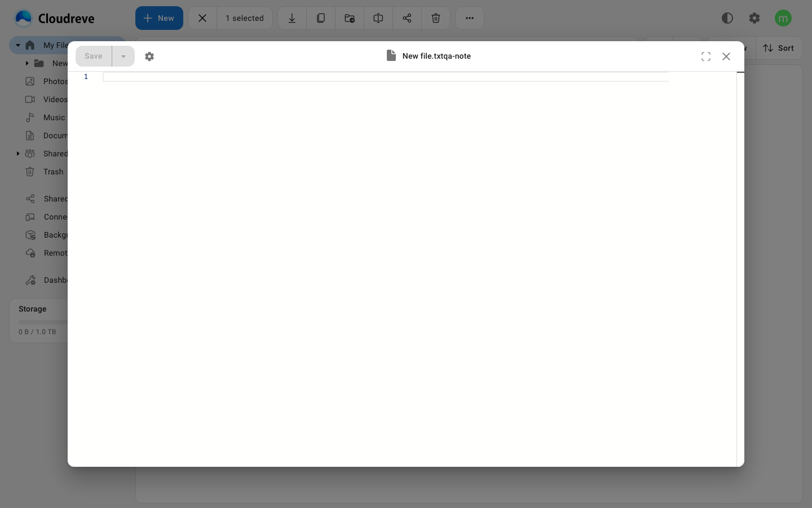Viewport: 812px width, 508px height.
Task: Click the Storage usage bar
Action: pyautogui.click(x=43, y=322)
